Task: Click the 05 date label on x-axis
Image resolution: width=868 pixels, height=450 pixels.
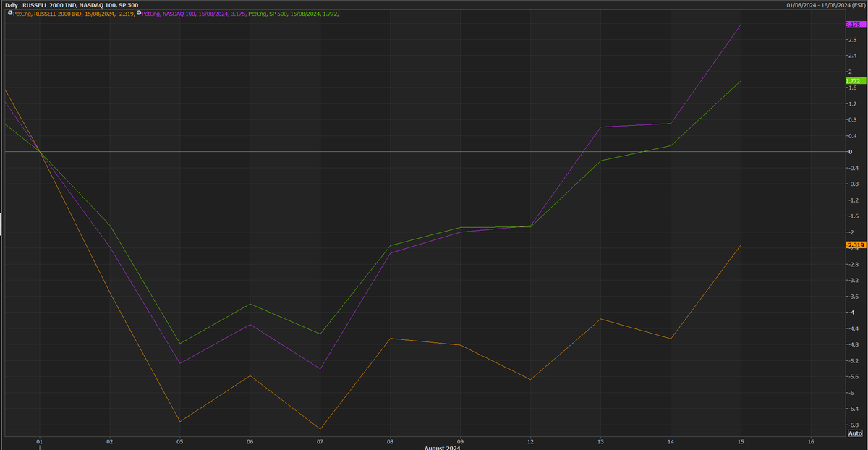Action: pyautogui.click(x=179, y=441)
